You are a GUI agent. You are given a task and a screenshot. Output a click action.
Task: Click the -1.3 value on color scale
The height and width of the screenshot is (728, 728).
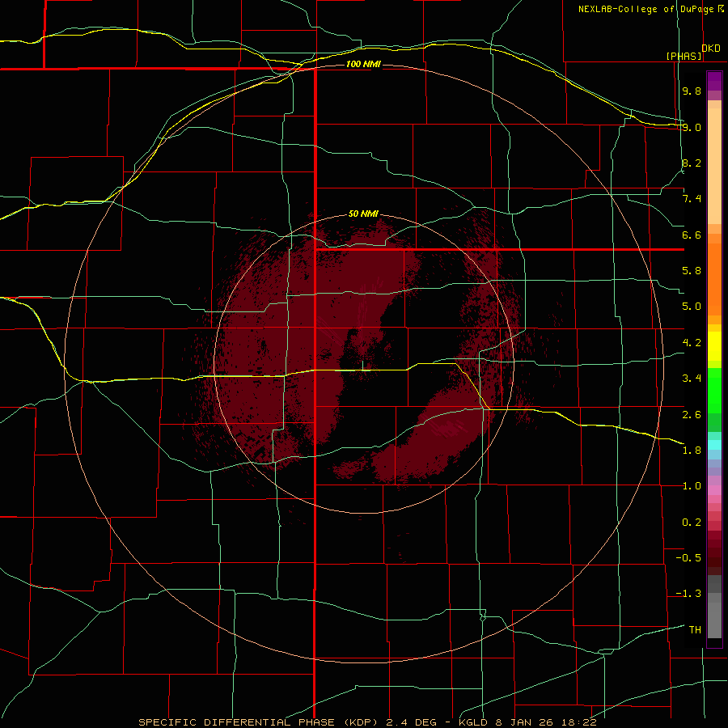688,594
